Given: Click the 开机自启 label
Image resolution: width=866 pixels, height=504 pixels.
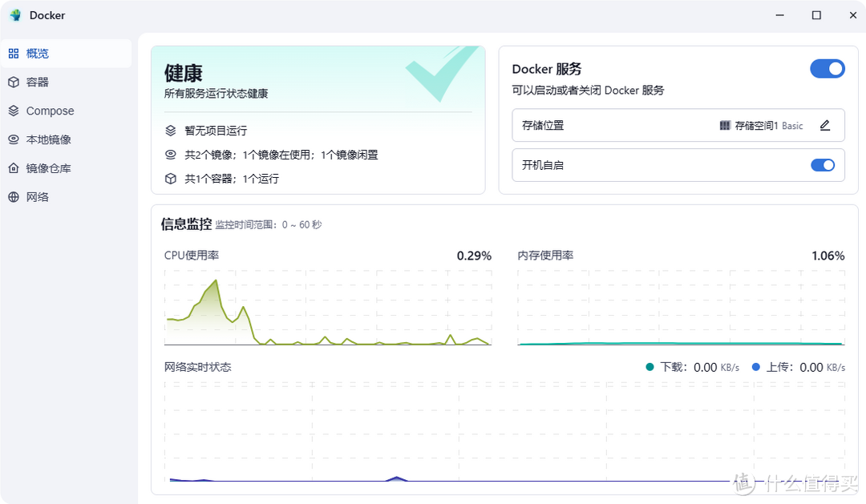Looking at the screenshot, I should coord(542,165).
